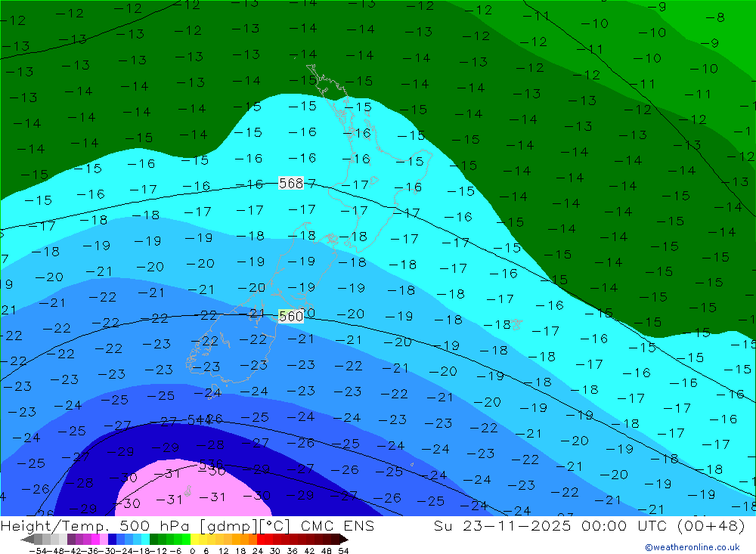Click the 'CMC ENS' model name text
Viewport: 756px width, 554px height.
[x=337, y=526]
